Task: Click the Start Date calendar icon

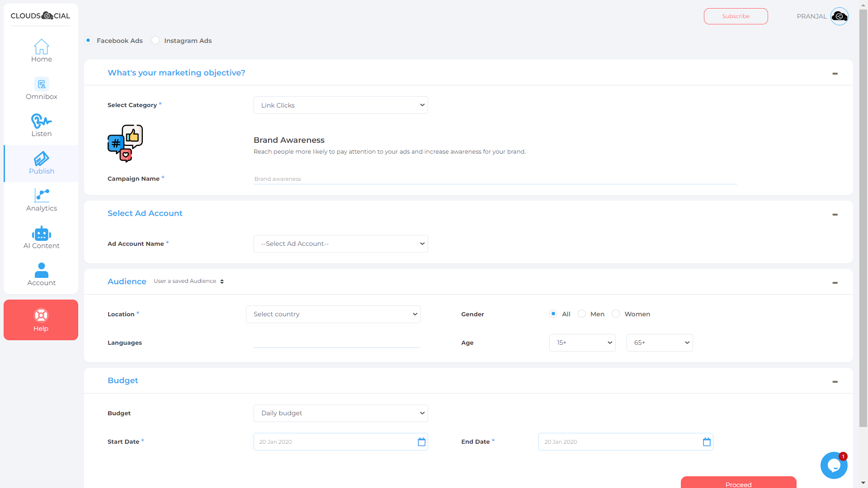Action: pos(421,442)
